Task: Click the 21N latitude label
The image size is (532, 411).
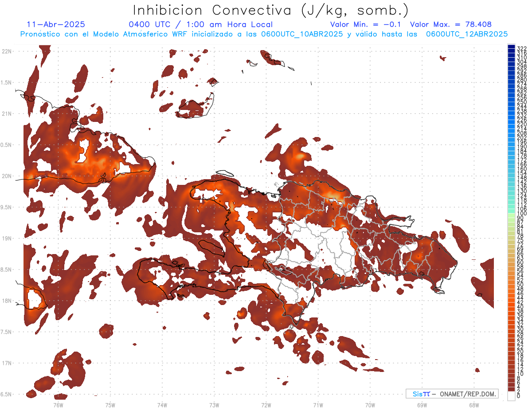Action: (x=7, y=114)
